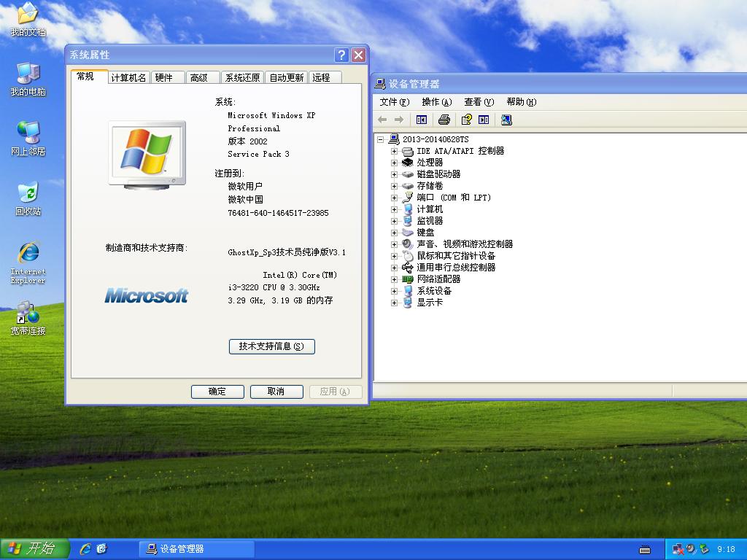Image resolution: width=747 pixels, height=560 pixels.
Task: Select the 键盘 tree row text
Action: 425,233
